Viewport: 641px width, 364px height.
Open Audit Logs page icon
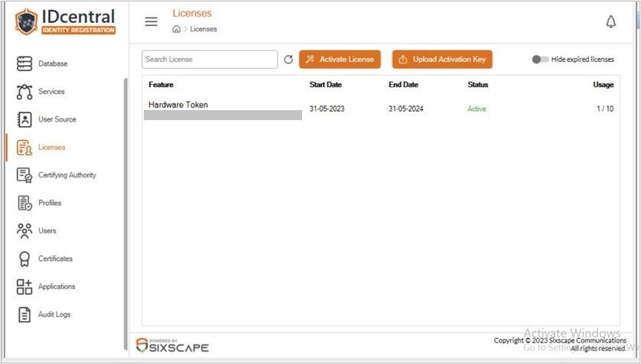(x=24, y=314)
